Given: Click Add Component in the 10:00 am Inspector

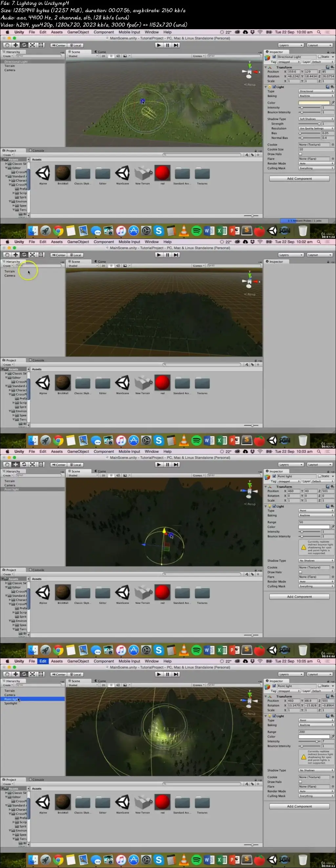Looking at the screenshot, I should tap(299, 179).
